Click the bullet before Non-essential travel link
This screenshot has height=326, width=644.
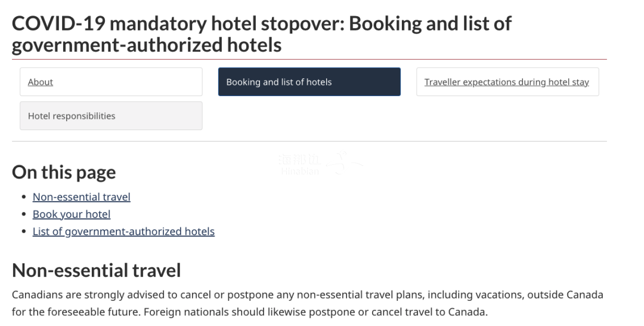coord(24,197)
